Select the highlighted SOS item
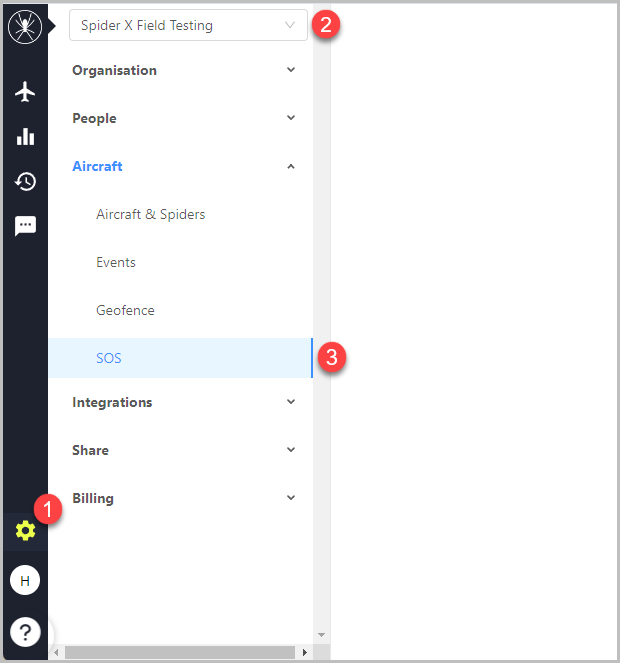The width and height of the screenshot is (620, 663). click(x=181, y=358)
